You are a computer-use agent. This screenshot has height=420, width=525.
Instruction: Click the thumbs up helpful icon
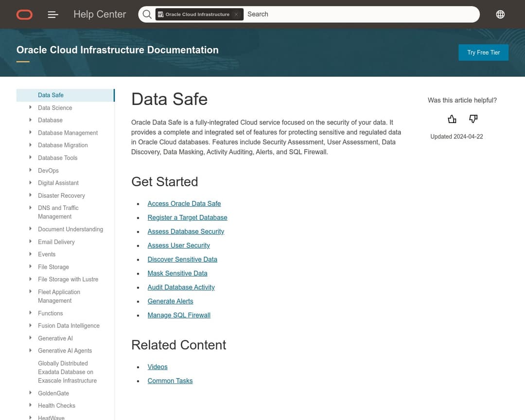[452, 119]
